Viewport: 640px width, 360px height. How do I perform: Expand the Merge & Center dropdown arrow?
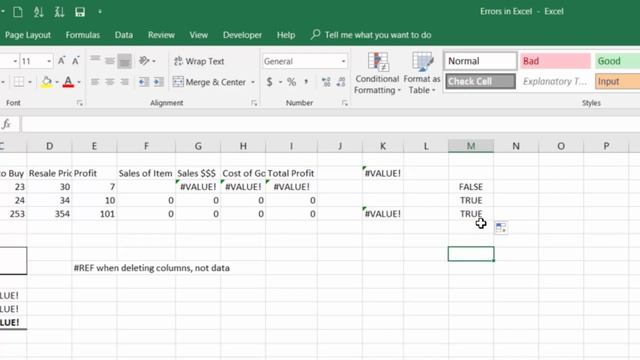point(253,82)
